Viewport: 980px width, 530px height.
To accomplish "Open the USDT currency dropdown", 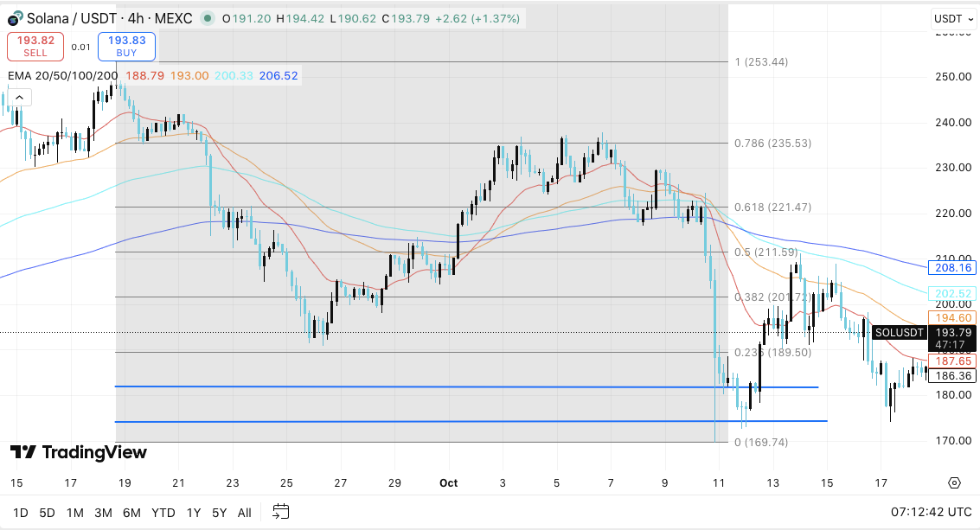I will [x=952, y=18].
